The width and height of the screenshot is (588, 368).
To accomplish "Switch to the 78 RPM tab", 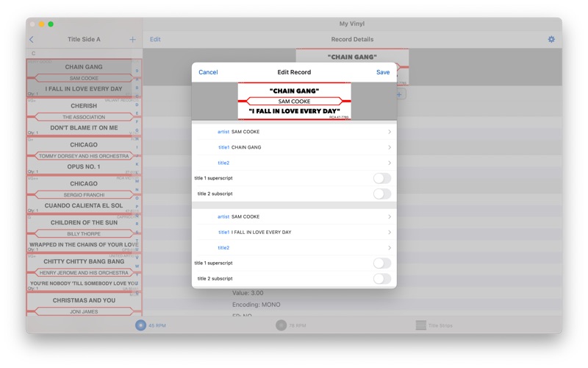I will [291, 325].
